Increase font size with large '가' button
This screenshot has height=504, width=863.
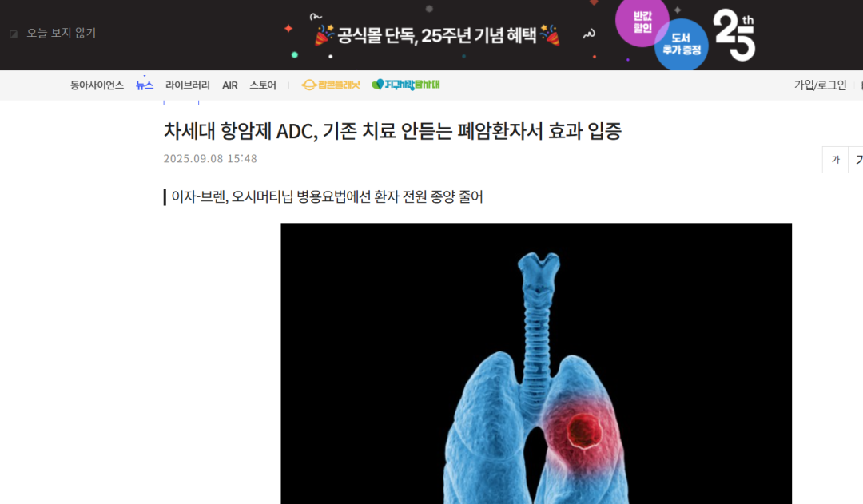857,160
